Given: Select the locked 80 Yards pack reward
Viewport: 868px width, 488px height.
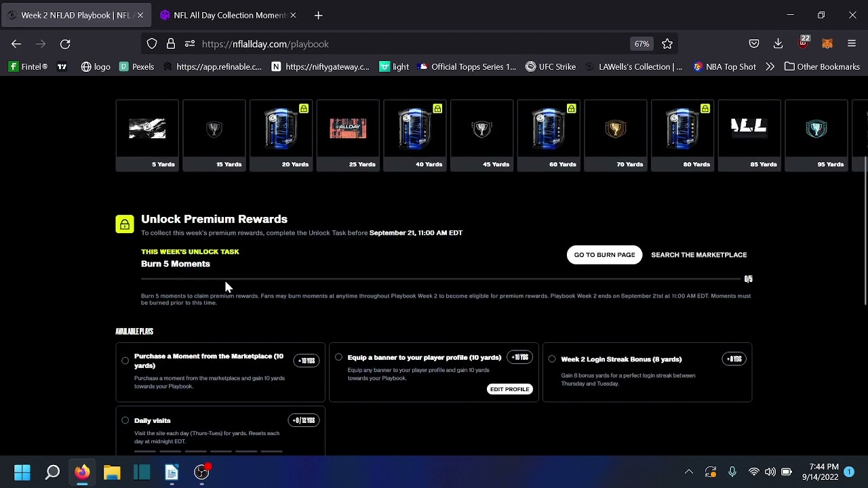Looking at the screenshot, I should click(682, 136).
